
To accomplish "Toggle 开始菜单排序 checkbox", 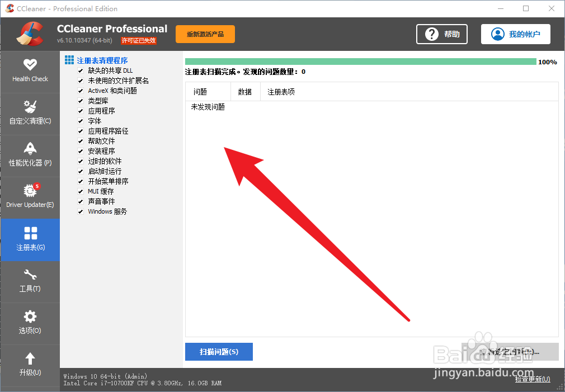I will [x=81, y=182].
